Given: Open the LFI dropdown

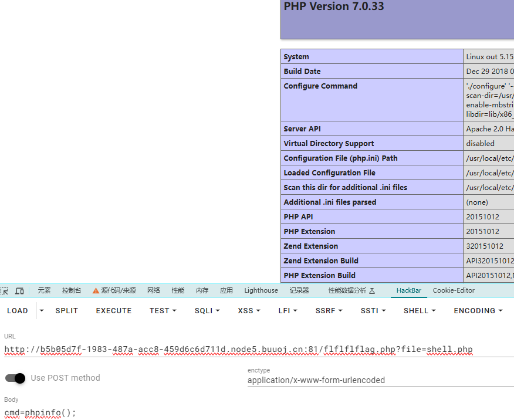Looking at the screenshot, I should tap(288, 311).
